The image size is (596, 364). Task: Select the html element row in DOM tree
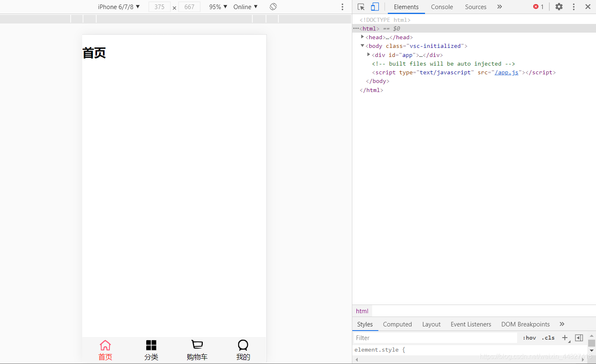point(474,28)
